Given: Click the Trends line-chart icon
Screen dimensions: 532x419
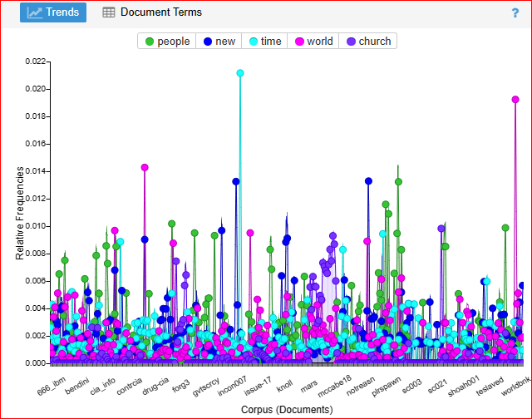Looking at the screenshot, I should pyautogui.click(x=35, y=12).
